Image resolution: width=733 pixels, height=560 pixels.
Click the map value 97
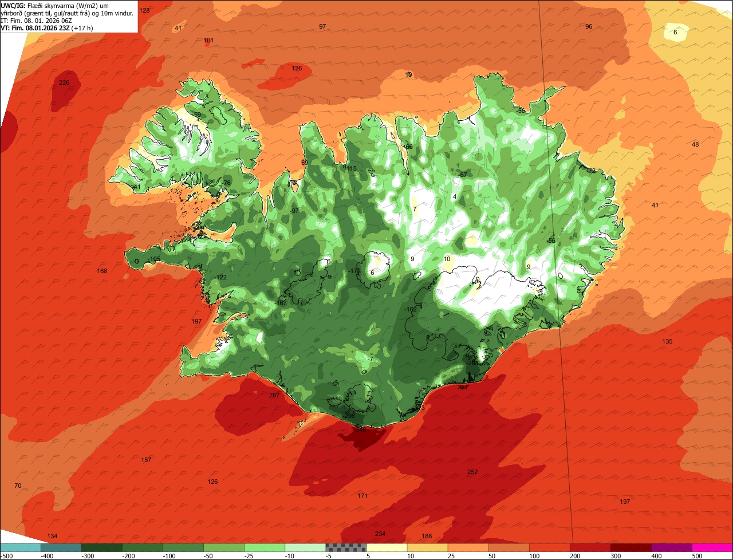pos(322,26)
